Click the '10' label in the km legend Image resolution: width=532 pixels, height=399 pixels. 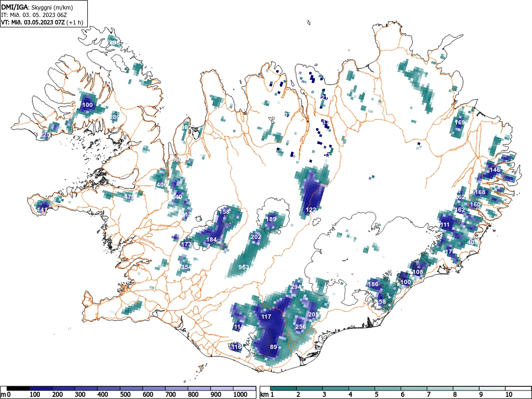(x=508, y=394)
